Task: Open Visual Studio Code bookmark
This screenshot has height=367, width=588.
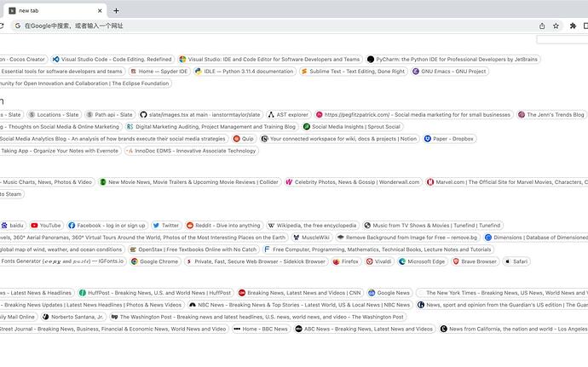Action: click(x=112, y=60)
